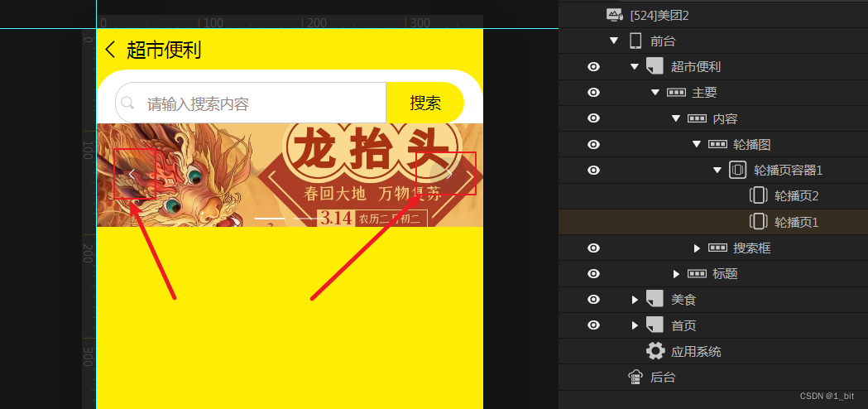Toggle visibility of 轮播页容器1
868x409 pixels.
593,170
